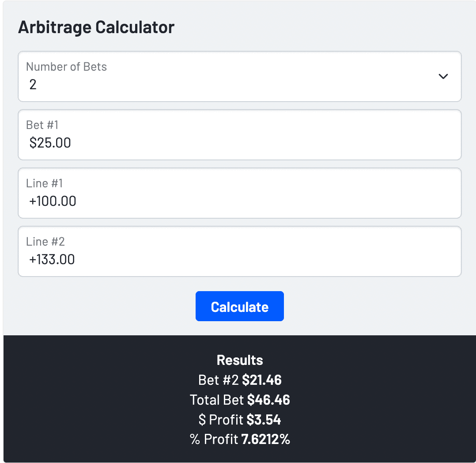Click the Total Bet result label
476x463 pixels.
coord(217,400)
